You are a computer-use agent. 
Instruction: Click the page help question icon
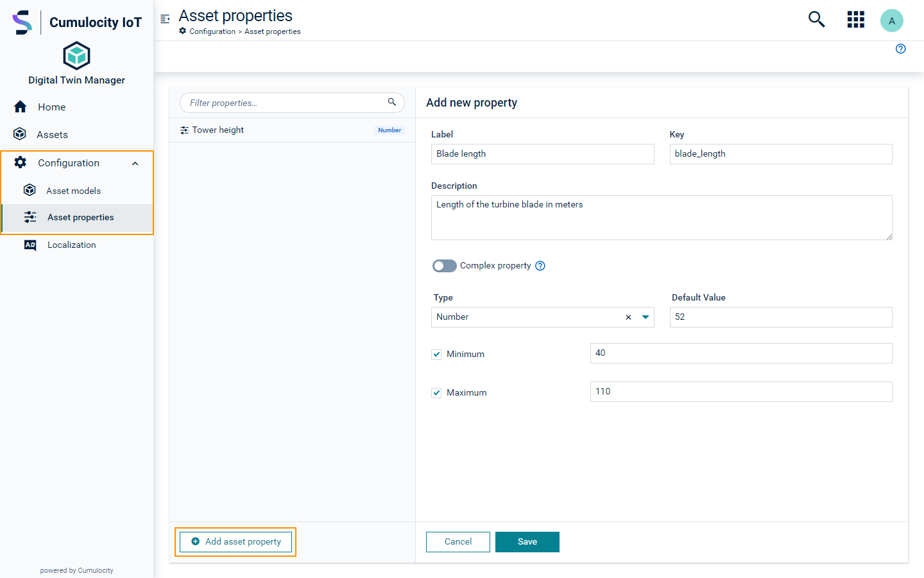click(900, 49)
